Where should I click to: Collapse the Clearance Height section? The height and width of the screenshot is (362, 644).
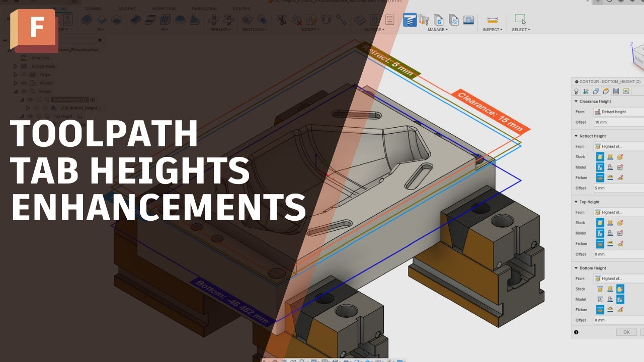pos(576,102)
